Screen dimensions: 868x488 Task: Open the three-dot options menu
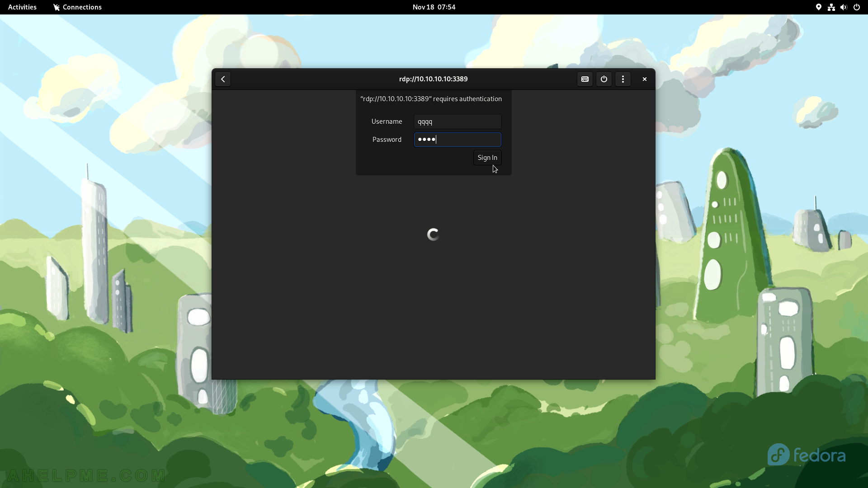click(623, 79)
